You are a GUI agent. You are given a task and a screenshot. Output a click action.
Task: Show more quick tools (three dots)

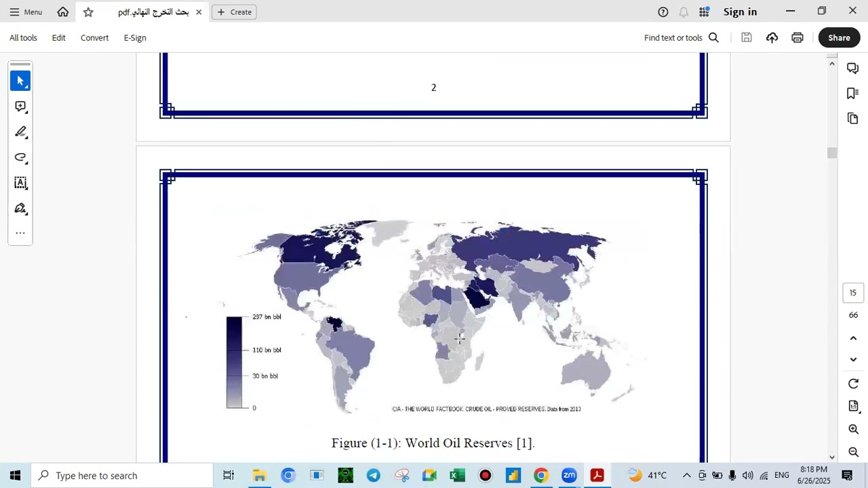tap(20, 233)
